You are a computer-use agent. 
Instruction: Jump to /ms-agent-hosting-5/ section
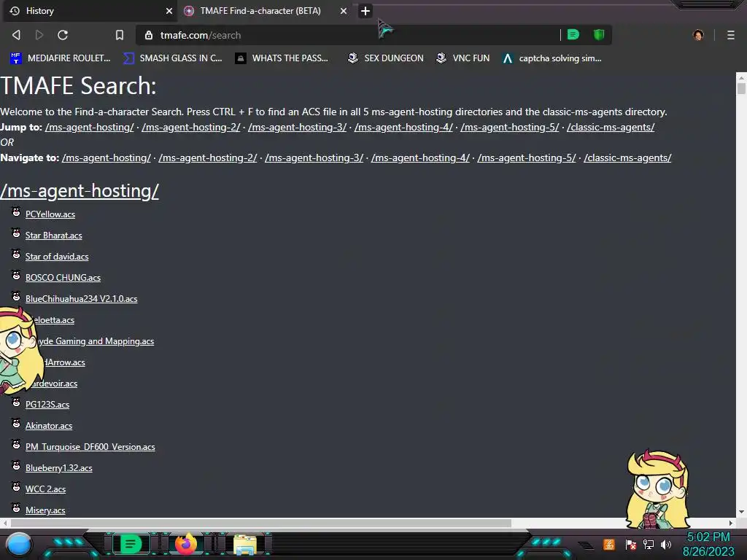(x=510, y=127)
